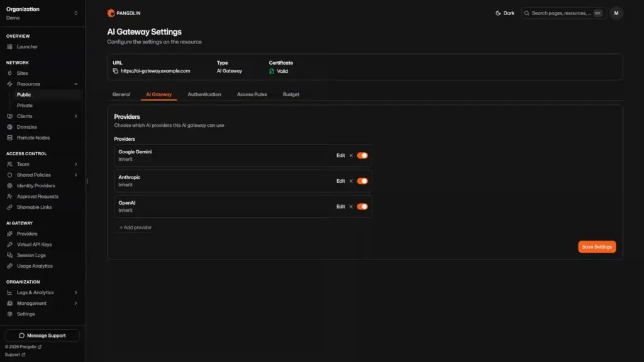Click the Launcher grid icon in sidebar
This screenshot has width=644, height=362.
click(x=10, y=47)
